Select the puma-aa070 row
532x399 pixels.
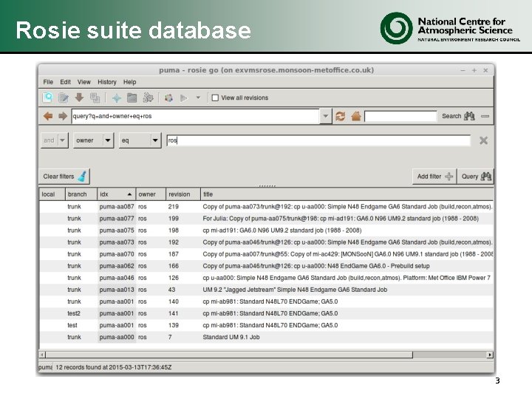(x=266, y=254)
